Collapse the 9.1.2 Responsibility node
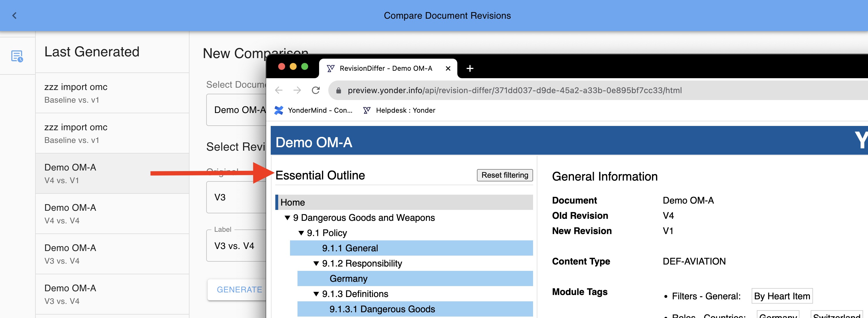Screen dimensions: 868x318 316,263
